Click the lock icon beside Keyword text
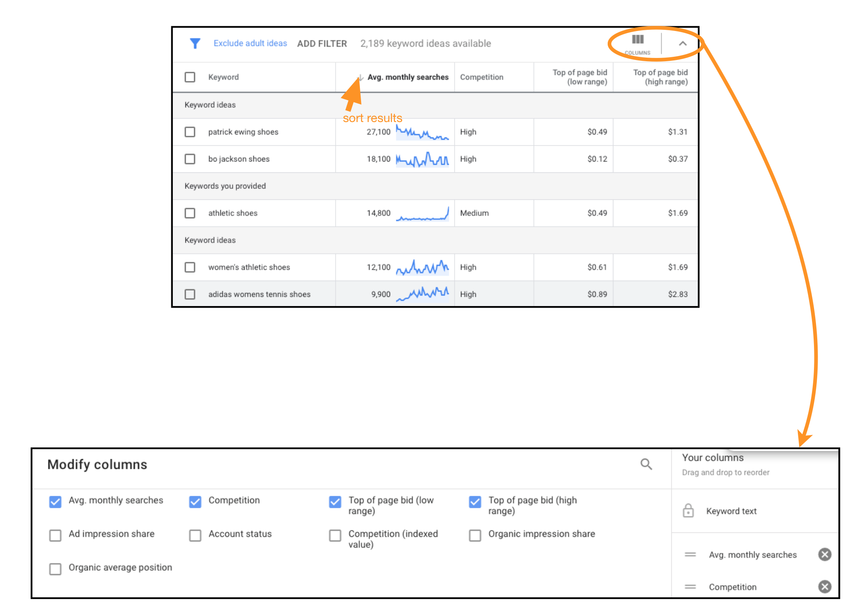This screenshot has width=868, height=613. 688,511
